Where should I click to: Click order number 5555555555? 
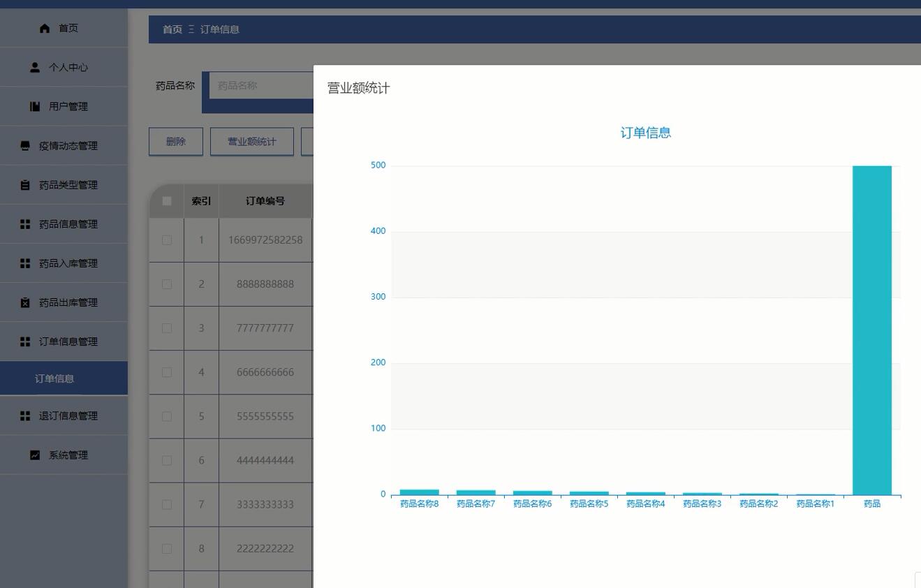pos(265,416)
